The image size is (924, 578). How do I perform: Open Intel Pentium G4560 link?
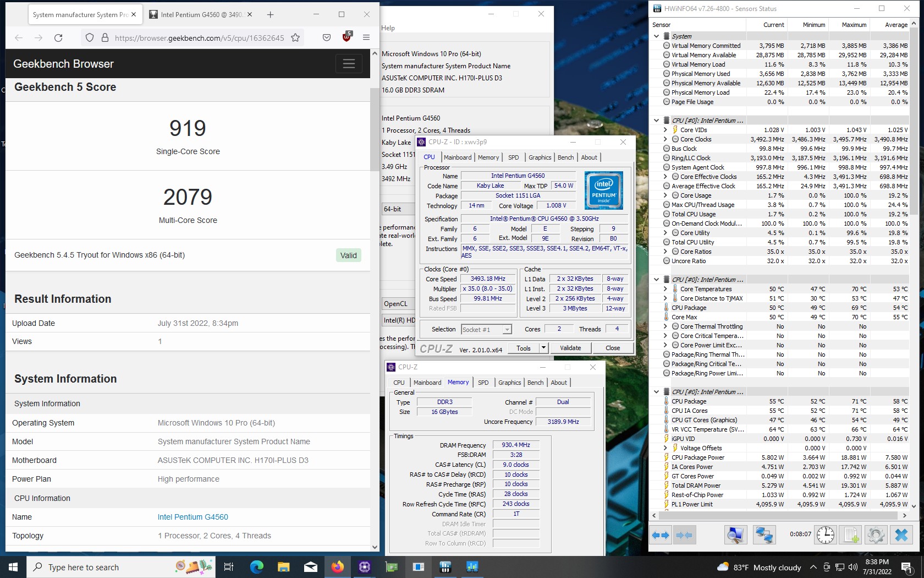pos(193,517)
